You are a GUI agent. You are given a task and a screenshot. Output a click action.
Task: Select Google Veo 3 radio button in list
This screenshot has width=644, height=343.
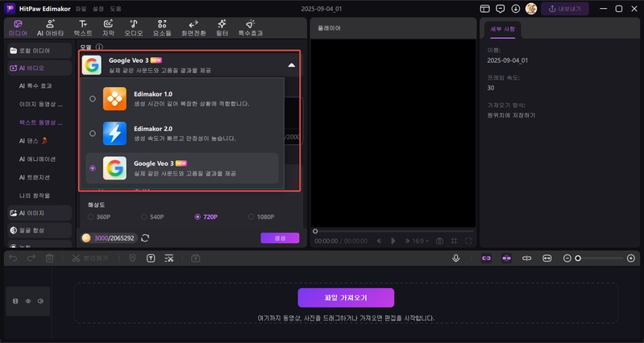click(x=93, y=167)
